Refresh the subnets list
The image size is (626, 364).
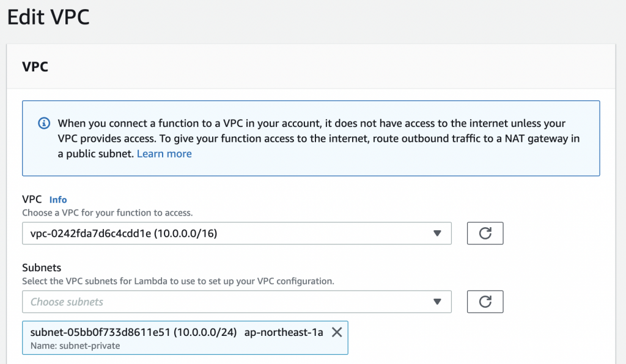(x=485, y=302)
